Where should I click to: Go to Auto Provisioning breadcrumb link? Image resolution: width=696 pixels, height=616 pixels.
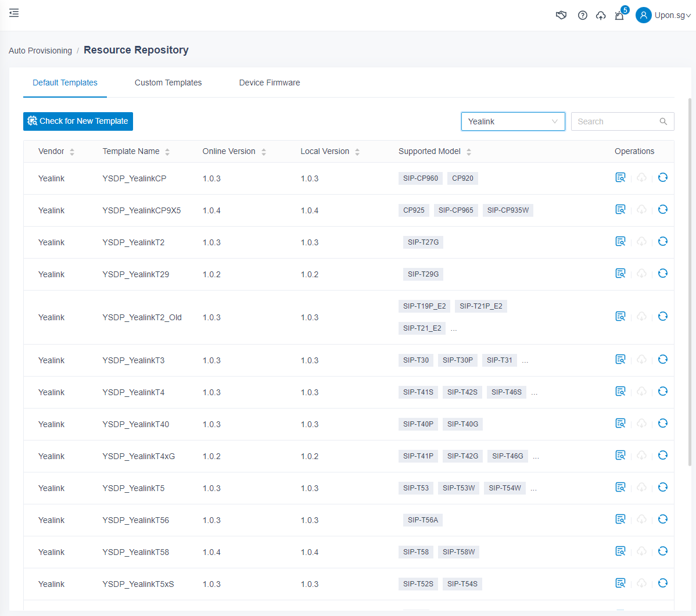(40, 51)
